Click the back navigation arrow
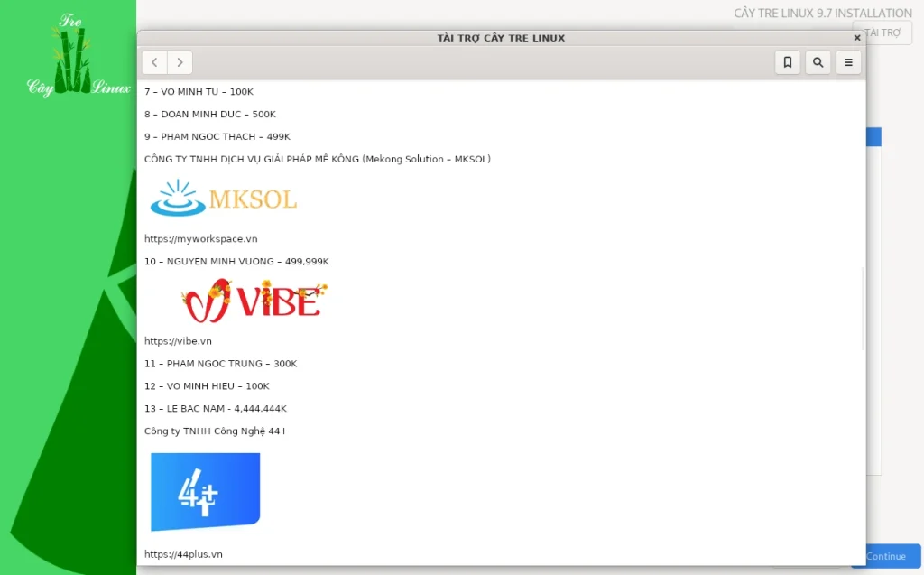Image resolution: width=924 pixels, height=575 pixels. pos(154,62)
